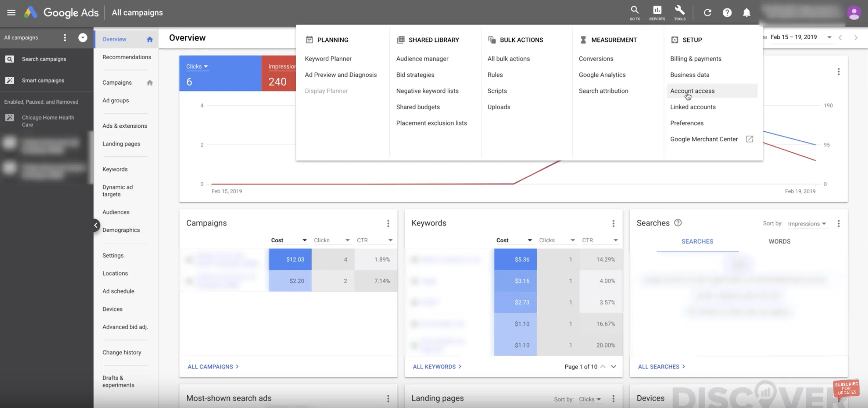Open Linked accounts in Setup
This screenshot has width=868, height=408.
click(x=693, y=107)
